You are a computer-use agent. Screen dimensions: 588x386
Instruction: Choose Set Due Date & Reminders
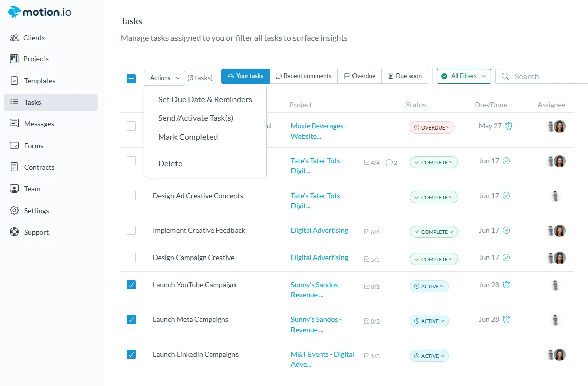click(x=205, y=99)
